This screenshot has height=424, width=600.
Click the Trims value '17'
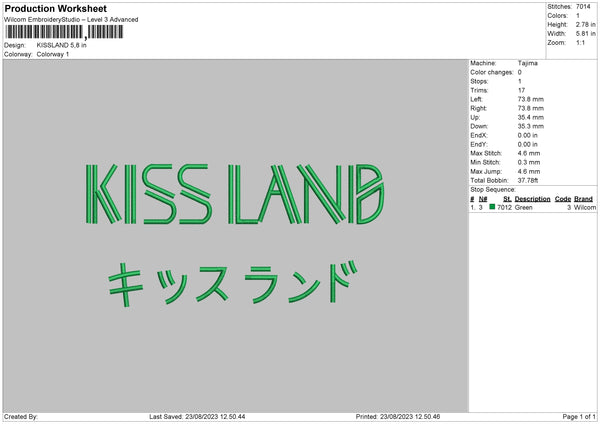pyautogui.click(x=521, y=90)
